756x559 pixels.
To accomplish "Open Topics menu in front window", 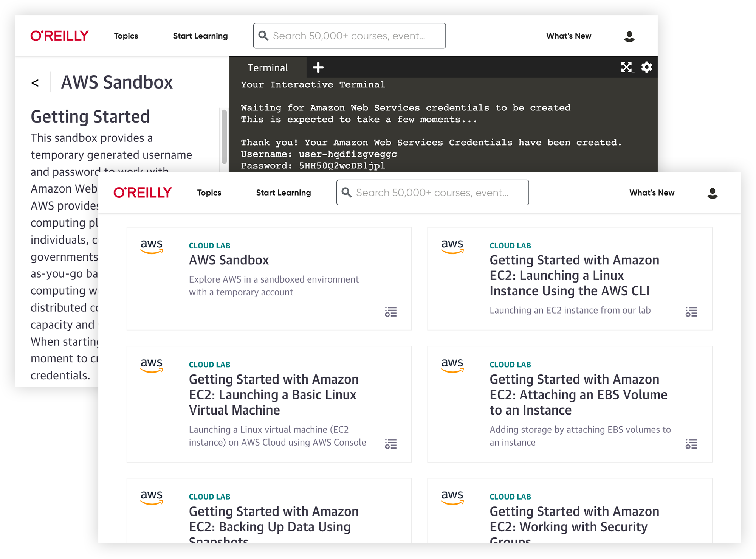I will coord(209,193).
